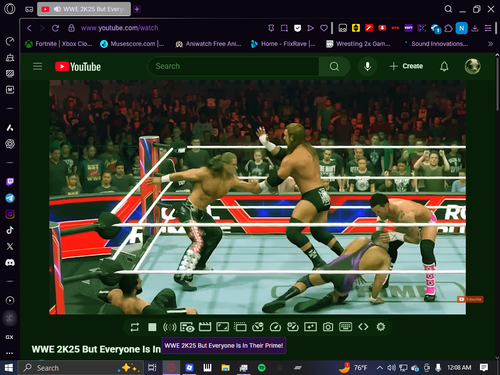Open the ChatGPT sidebar icon
The image size is (500, 375).
[10, 144]
